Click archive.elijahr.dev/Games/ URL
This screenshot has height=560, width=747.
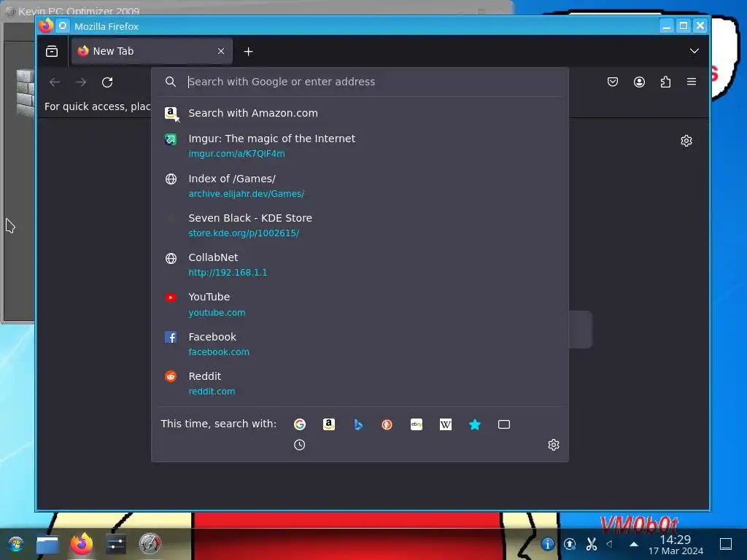247,193
